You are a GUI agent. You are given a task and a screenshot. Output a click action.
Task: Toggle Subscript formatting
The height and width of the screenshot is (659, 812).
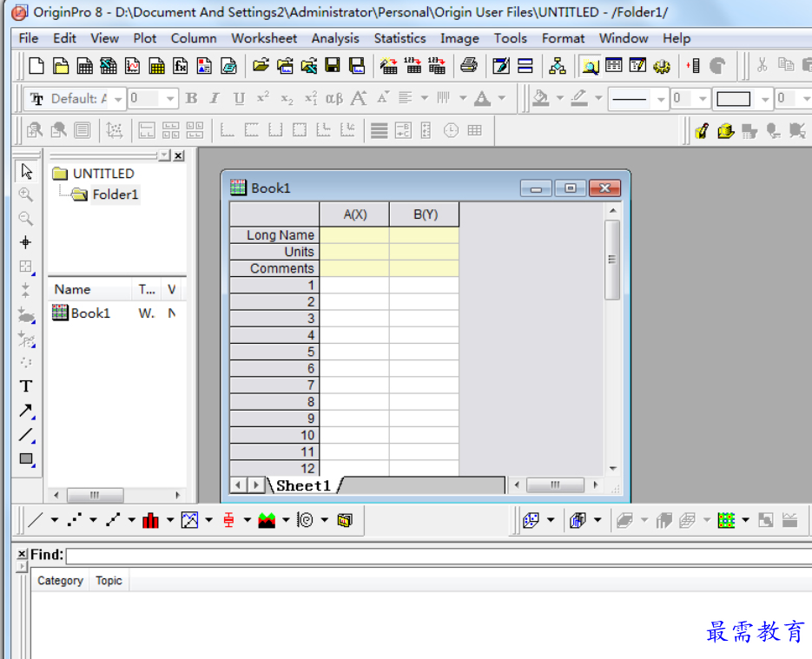[x=287, y=98]
